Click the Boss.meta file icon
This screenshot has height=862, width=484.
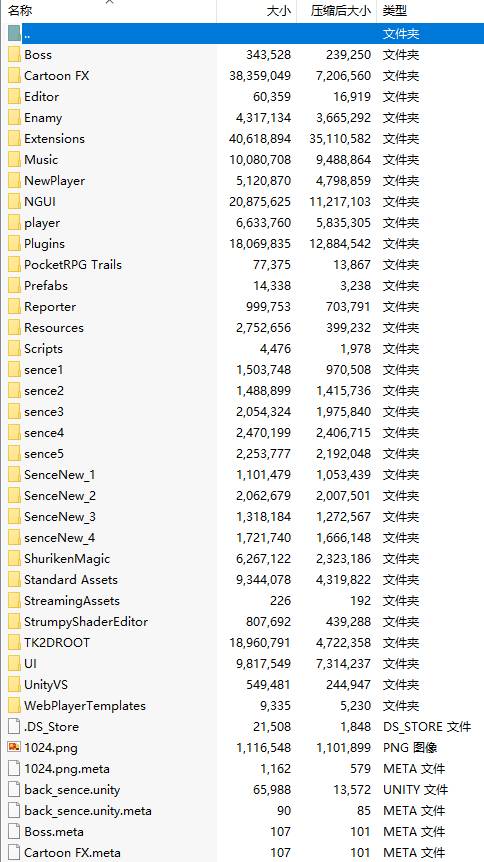click(x=14, y=831)
